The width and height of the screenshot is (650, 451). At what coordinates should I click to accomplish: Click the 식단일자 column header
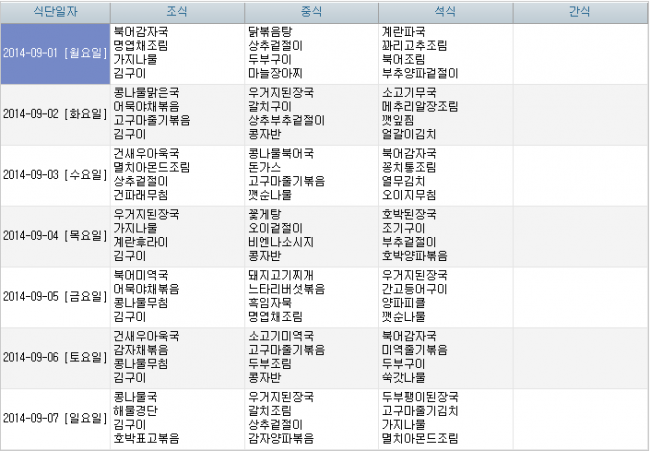[54, 12]
